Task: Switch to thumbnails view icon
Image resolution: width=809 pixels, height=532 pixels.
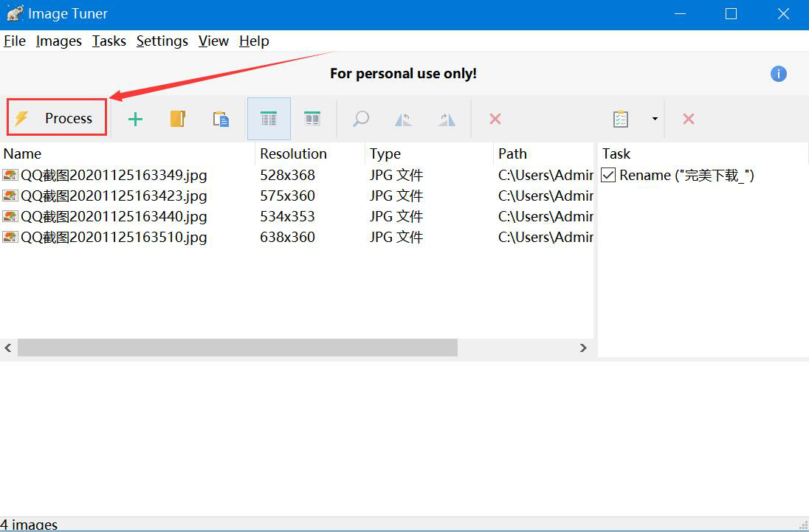Action: pos(312,119)
